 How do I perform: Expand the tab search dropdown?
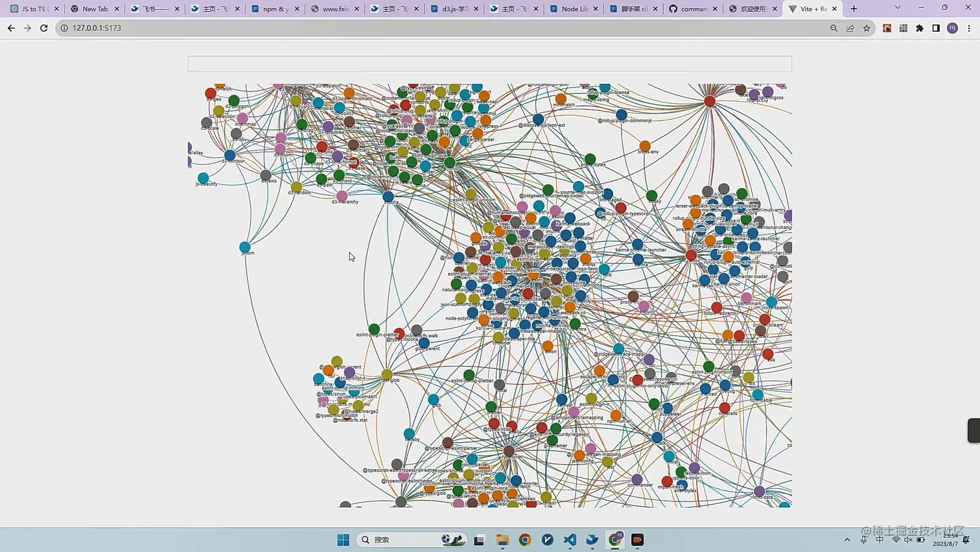[x=898, y=8]
